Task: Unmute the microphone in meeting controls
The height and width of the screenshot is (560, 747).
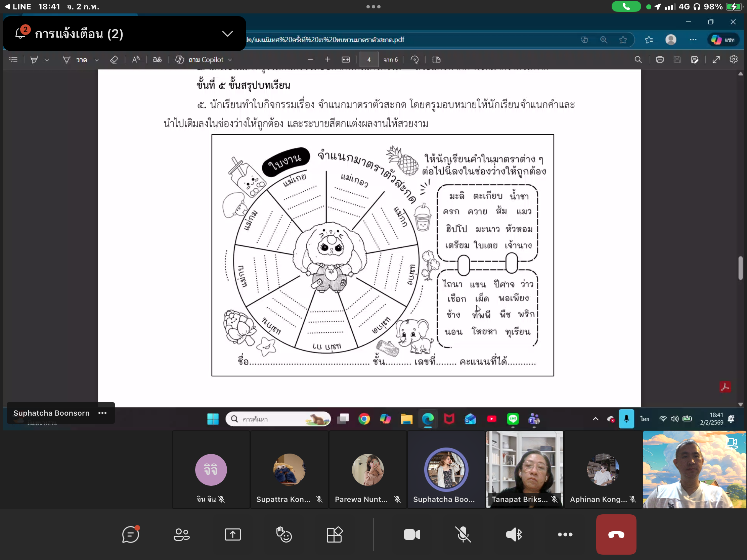Action: [x=463, y=534]
